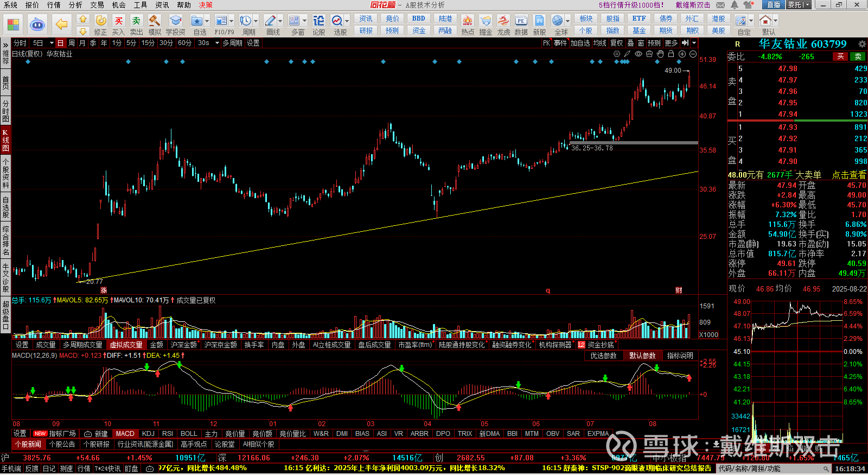Screen dimensions: 868x475
Task: Open 学投资 graduation cap icon
Action: tap(175, 21)
